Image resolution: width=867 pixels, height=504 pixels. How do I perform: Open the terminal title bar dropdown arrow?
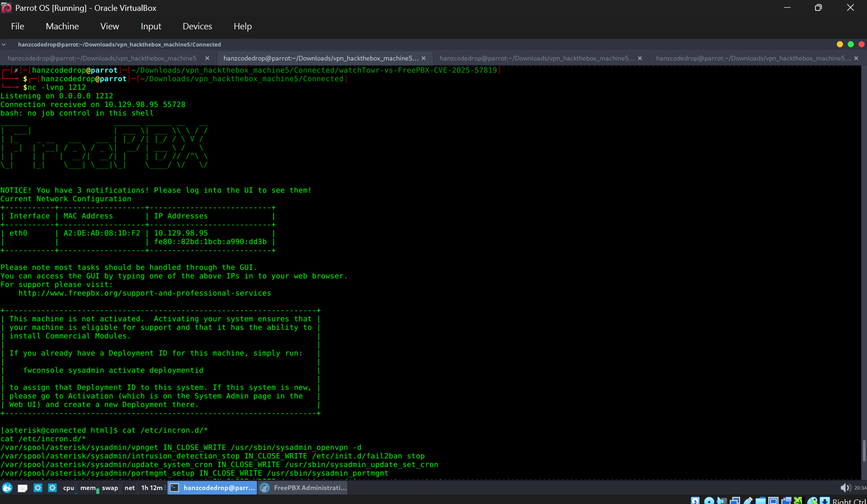coord(4,44)
